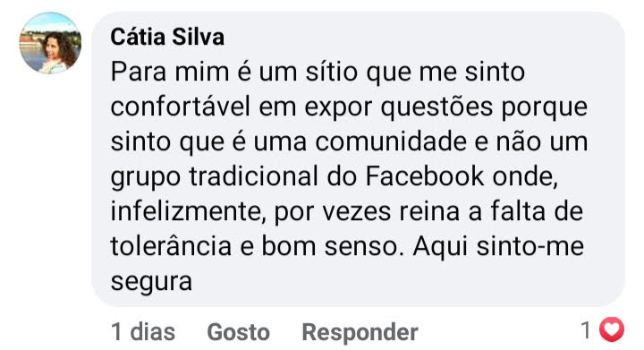Click the phrase 'bom senso' in comment
The image size is (644, 350).
[329, 246]
